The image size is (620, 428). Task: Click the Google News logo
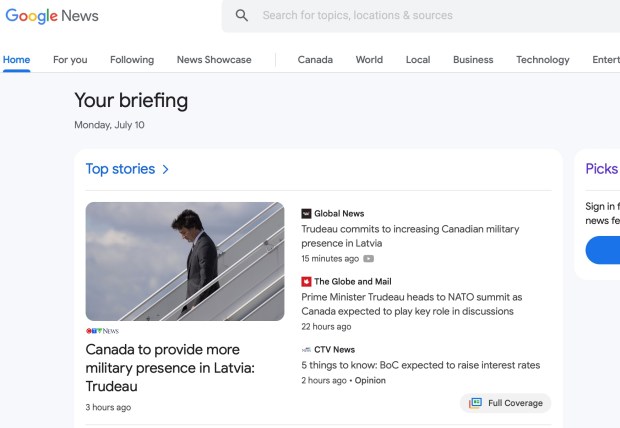tap(52, 16)
